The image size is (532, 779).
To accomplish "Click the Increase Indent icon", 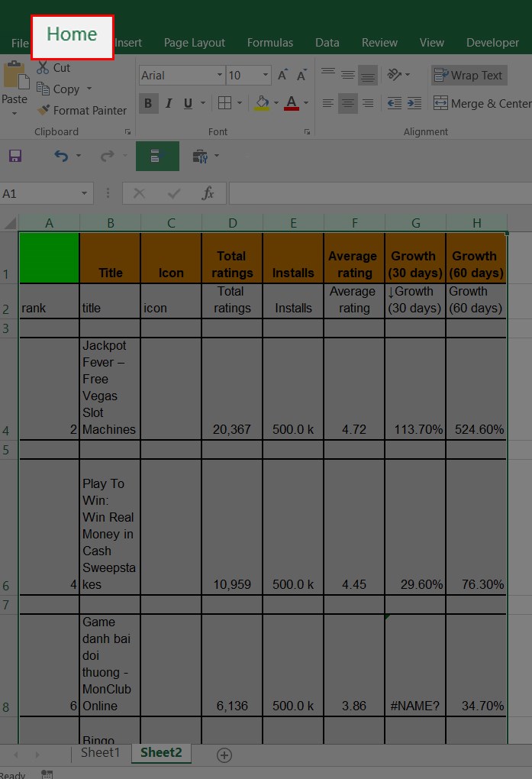I will click(x=414, y=103).
